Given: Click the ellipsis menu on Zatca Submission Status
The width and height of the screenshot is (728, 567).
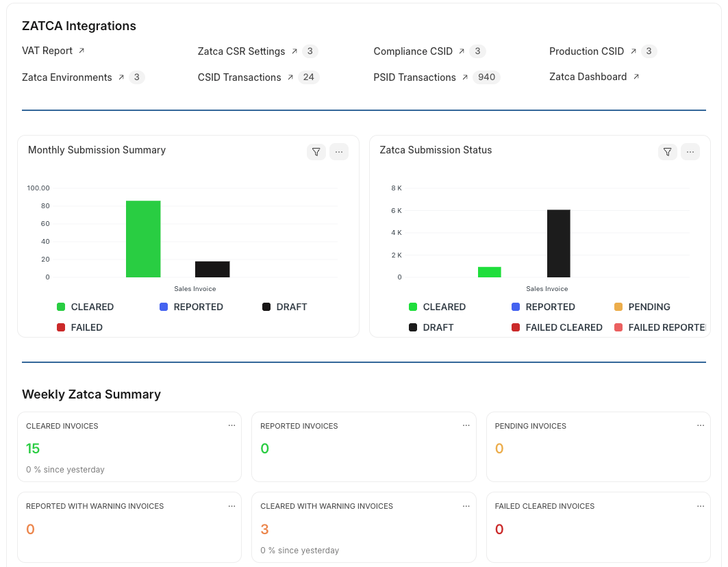Looking at the screenshot, I should [x=690, y=152].
